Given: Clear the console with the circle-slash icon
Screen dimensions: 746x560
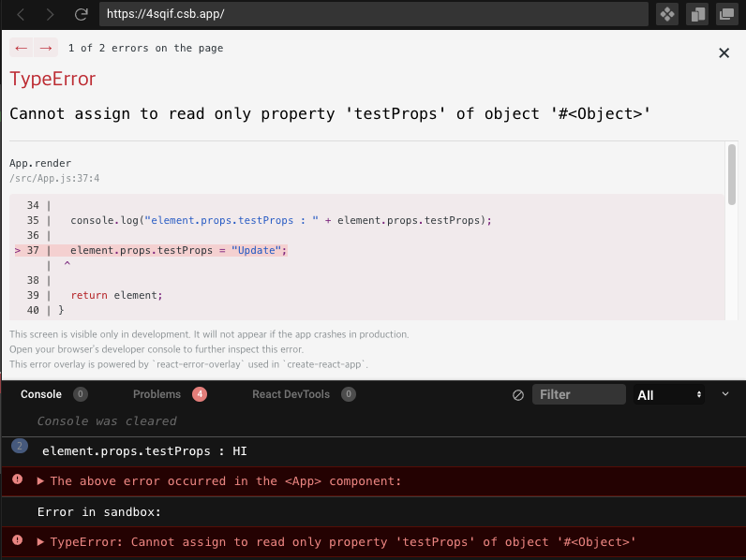Looking at the screenshot, I should [x=518, y=395].
